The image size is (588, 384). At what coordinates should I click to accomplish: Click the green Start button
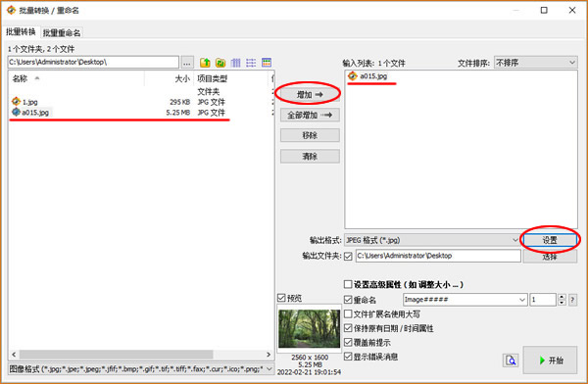pos(550,360)
